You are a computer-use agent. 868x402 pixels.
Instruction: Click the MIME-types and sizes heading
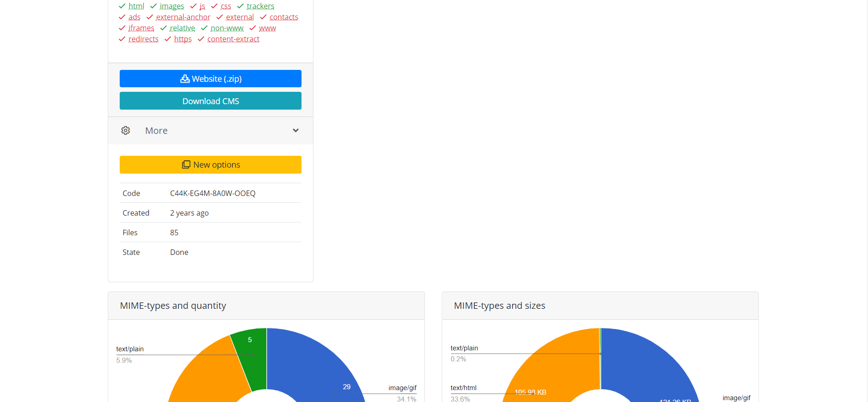click(x=500, y=306)
